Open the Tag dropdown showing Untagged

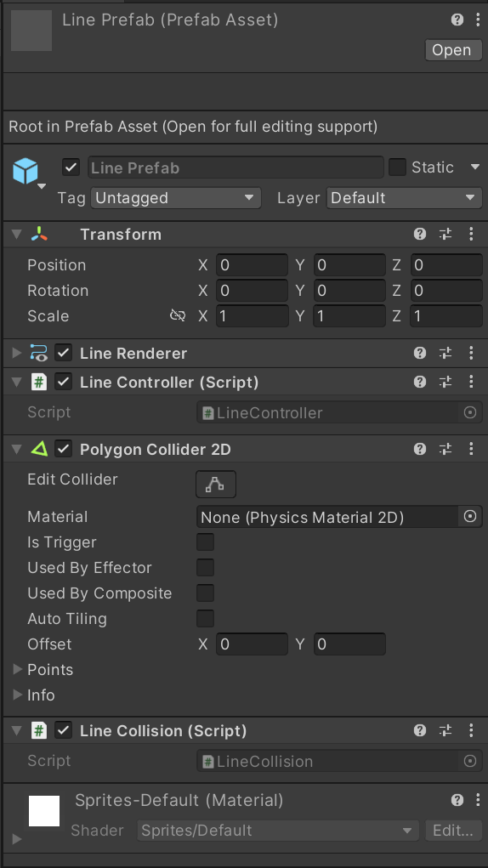(175, 198)
